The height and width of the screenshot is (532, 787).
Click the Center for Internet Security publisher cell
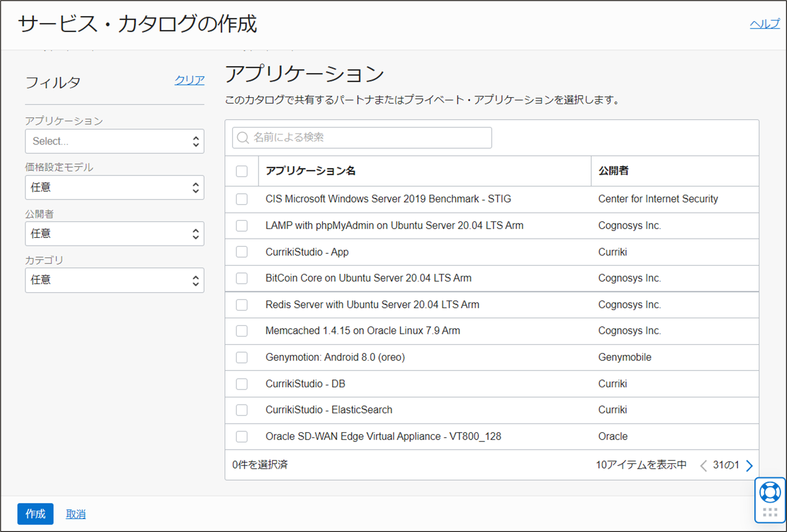(658, 199)
